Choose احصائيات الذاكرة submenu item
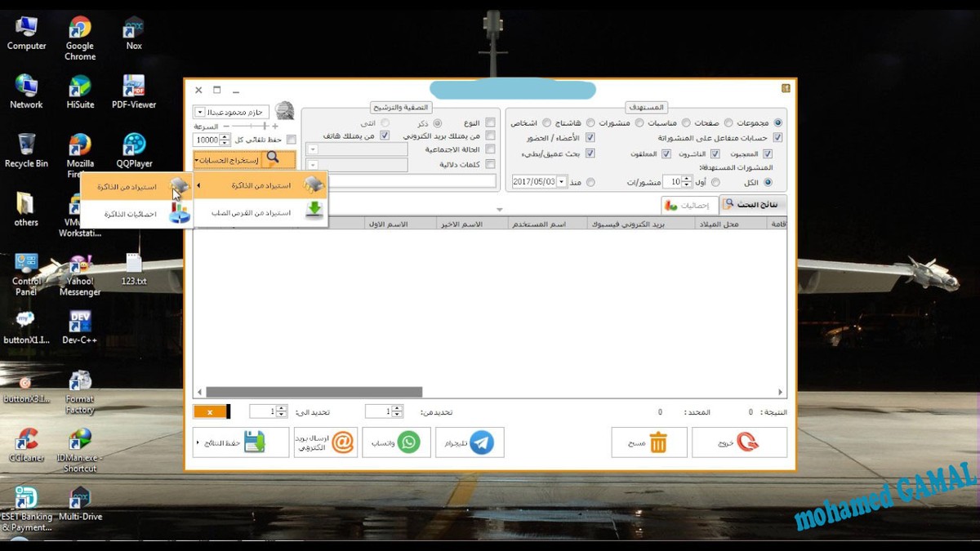 point(137,214)
